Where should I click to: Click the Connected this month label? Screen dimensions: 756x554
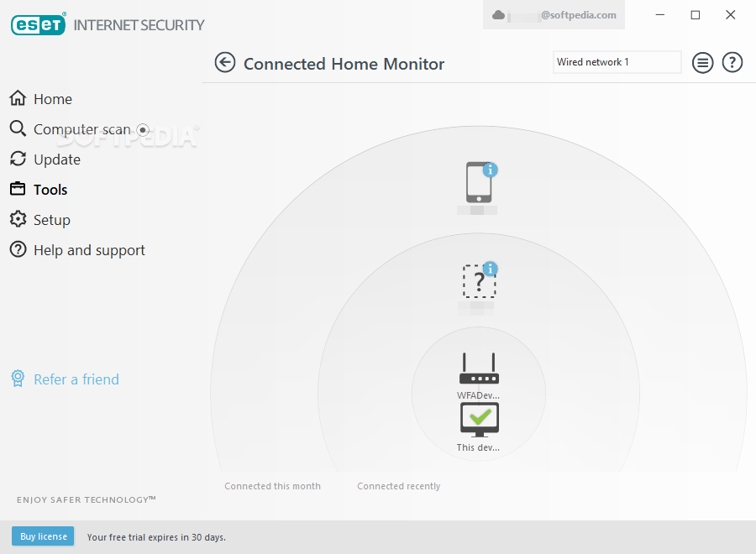(x=272, y=486)
